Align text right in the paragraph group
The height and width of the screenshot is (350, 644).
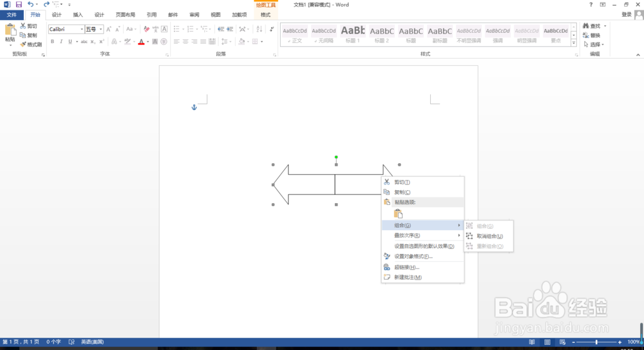click(194, 41)
